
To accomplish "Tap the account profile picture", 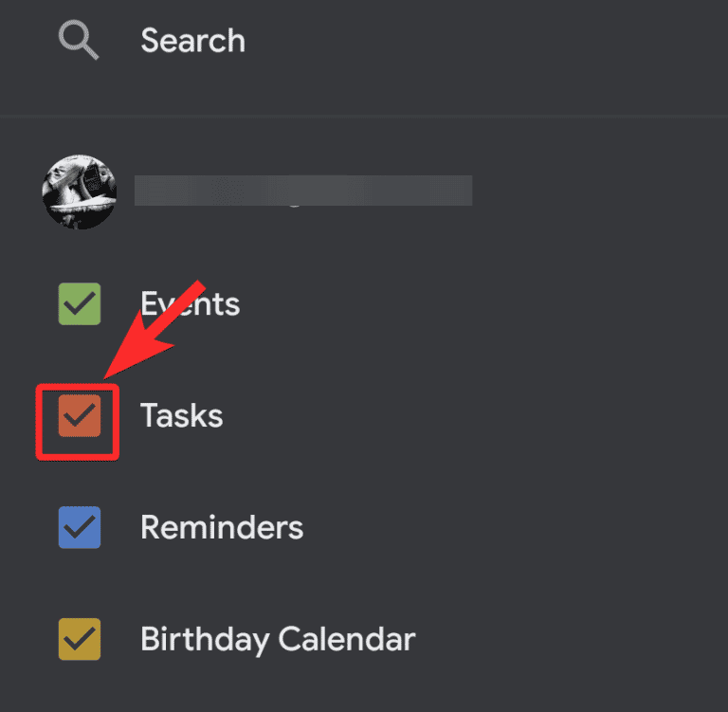I will pos(80,192).
